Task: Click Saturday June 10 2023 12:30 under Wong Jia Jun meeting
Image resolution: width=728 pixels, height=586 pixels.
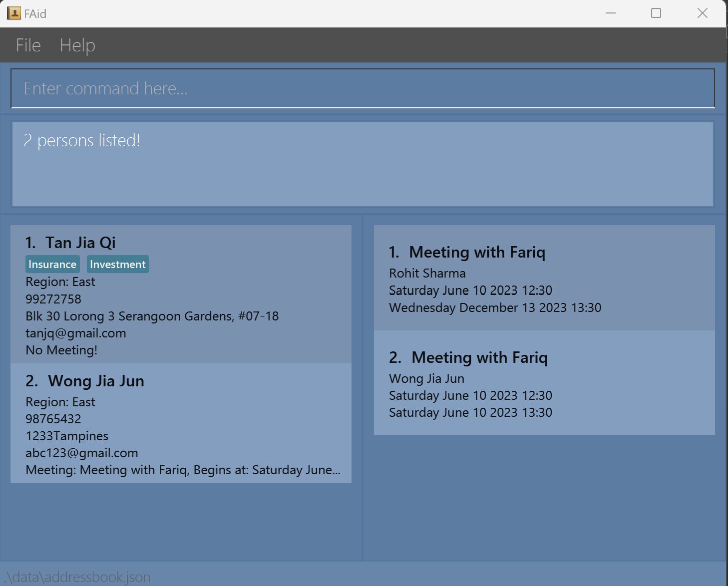Action: [471, 395]
